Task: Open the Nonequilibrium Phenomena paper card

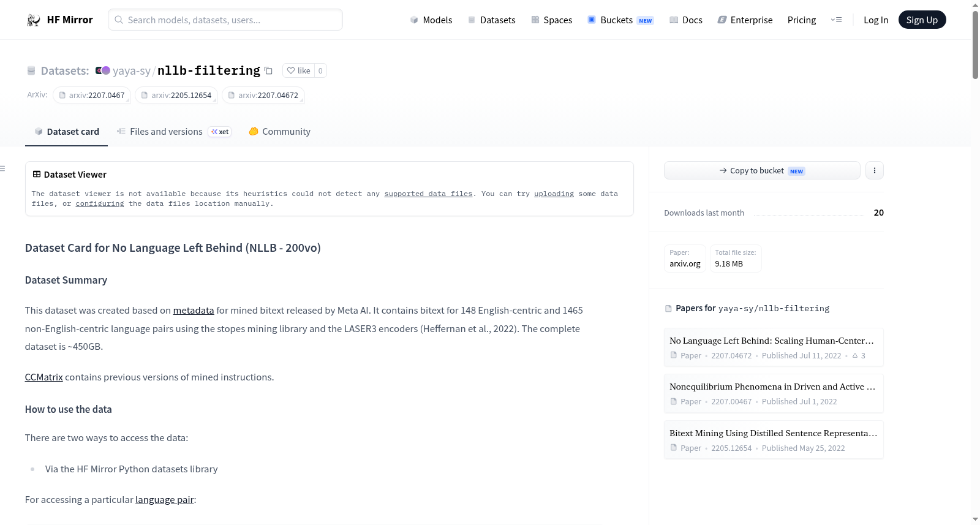Action: point(774,393)
